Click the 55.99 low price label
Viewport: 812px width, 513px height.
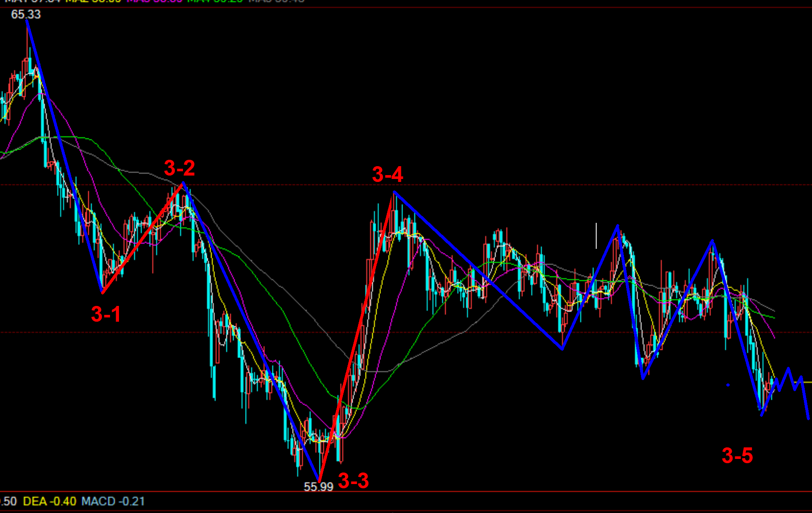(x=318, y=487)
